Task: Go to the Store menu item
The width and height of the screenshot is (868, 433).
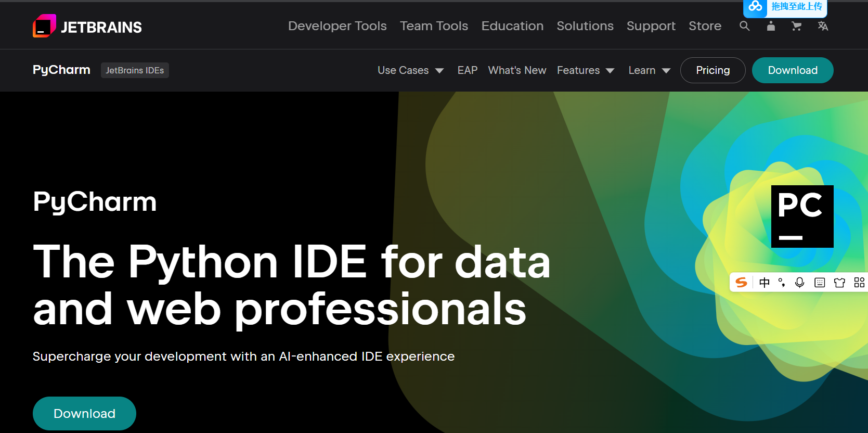Action: tap(705, 26)
